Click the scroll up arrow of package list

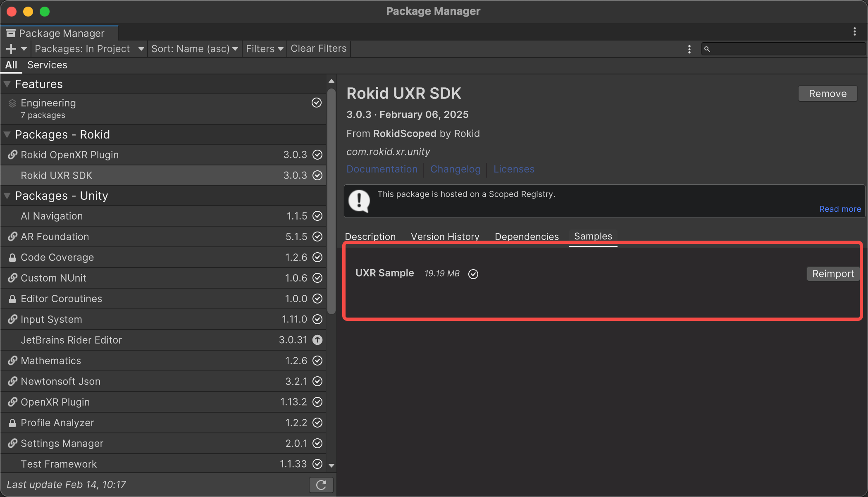331,81
